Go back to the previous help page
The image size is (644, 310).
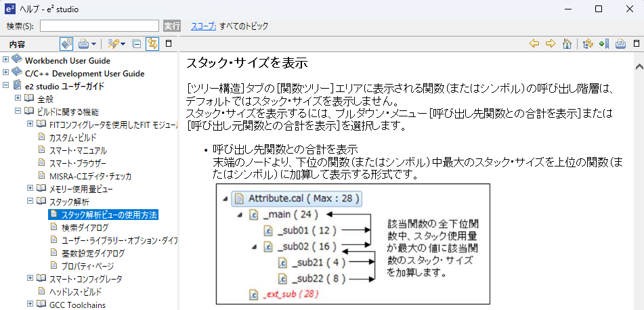point(534,43)
